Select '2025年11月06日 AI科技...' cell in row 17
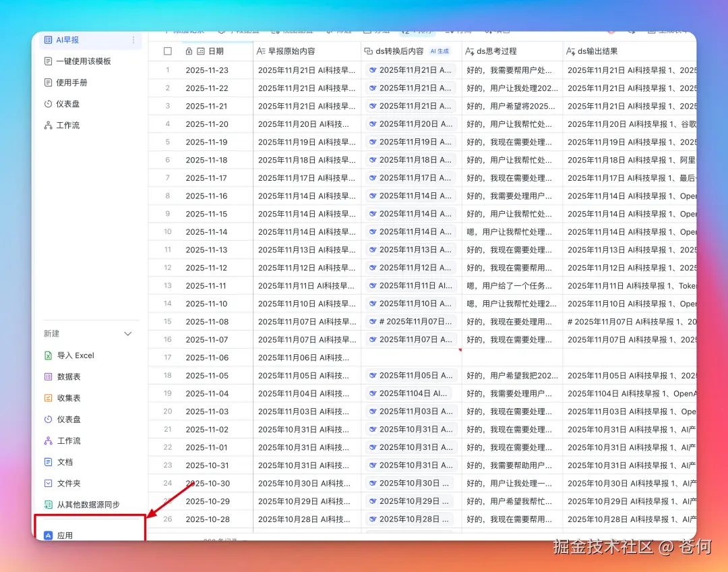The image size is (728, 572). [307, 357]
